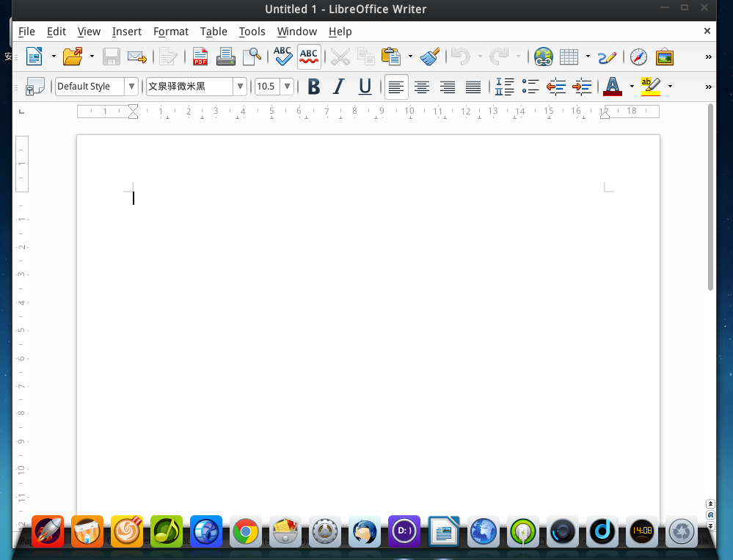
Task: Expand the Default Style paragraph dropdown
Action: (131, 87)
